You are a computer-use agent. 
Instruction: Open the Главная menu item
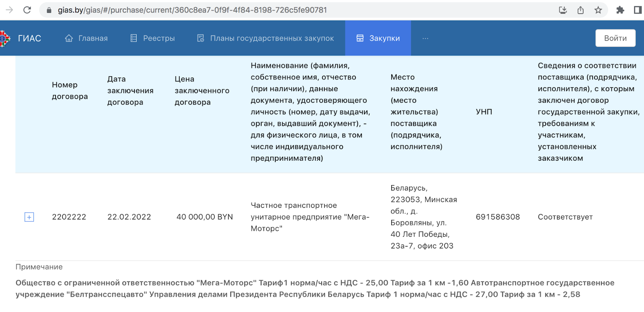pyautogui.click(x=86, y=38)
